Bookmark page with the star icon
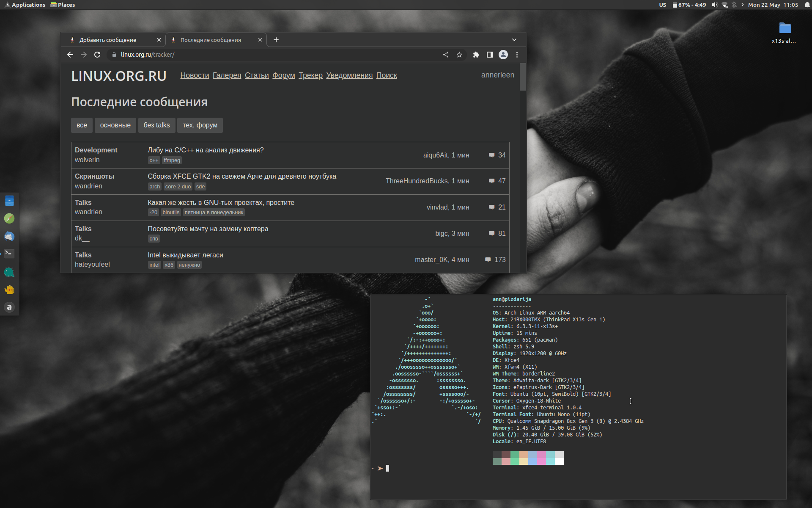 [x=459, y=55]
